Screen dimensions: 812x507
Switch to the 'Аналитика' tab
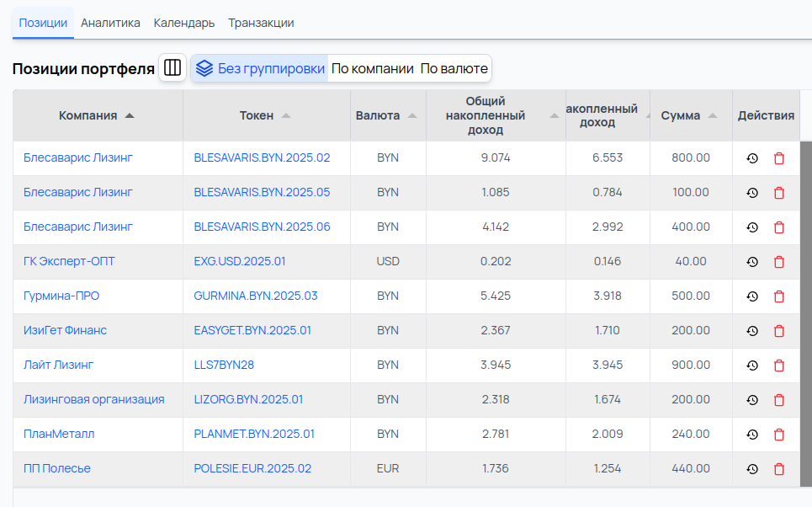(x=110, y=23)
